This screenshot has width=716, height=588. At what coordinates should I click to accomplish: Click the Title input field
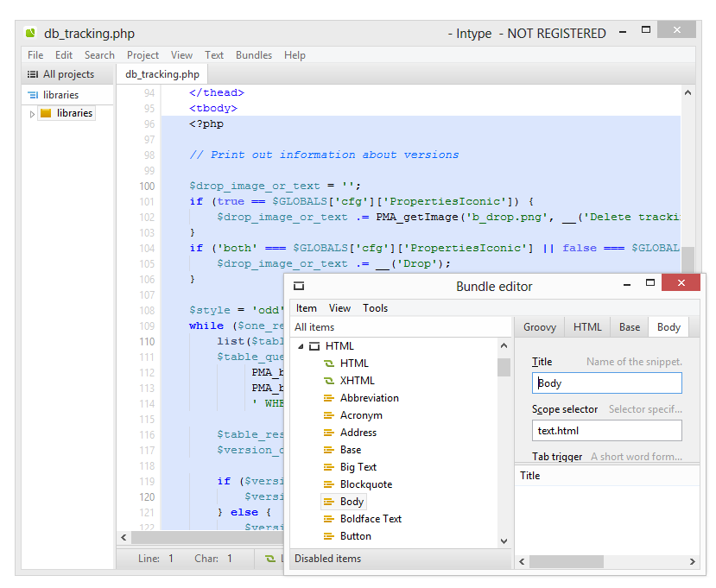coord(606,383)
